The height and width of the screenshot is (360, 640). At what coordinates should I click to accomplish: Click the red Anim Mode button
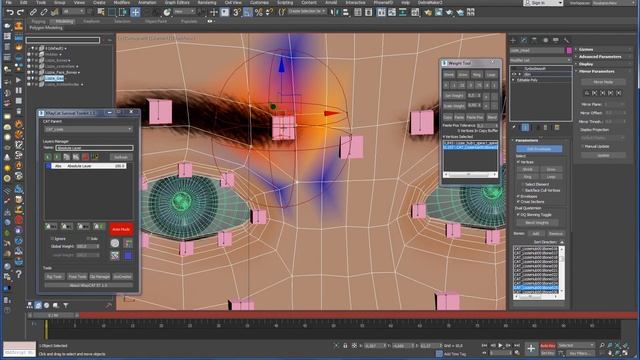[x=121, y=229]
